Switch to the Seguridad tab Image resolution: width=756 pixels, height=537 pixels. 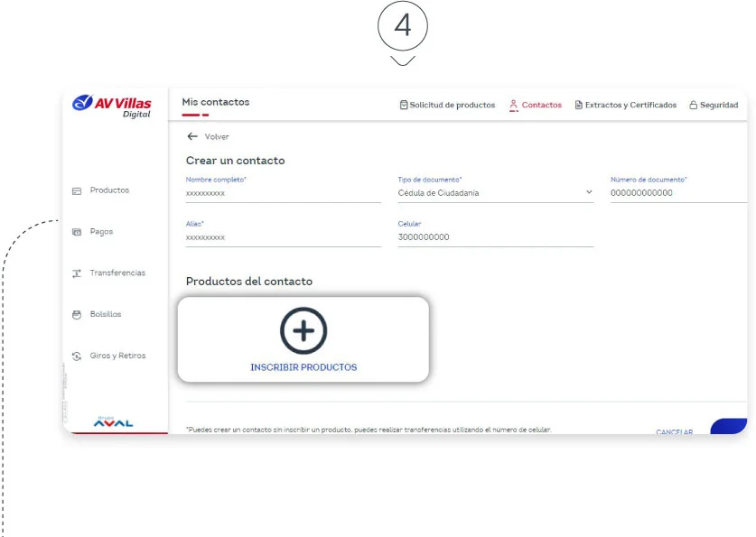(714, 105)
